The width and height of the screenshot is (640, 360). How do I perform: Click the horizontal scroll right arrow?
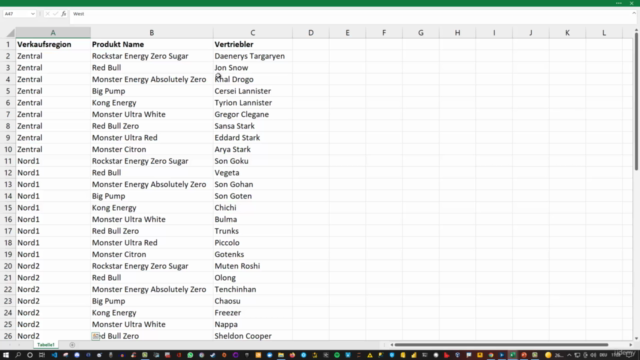(631, 345)
